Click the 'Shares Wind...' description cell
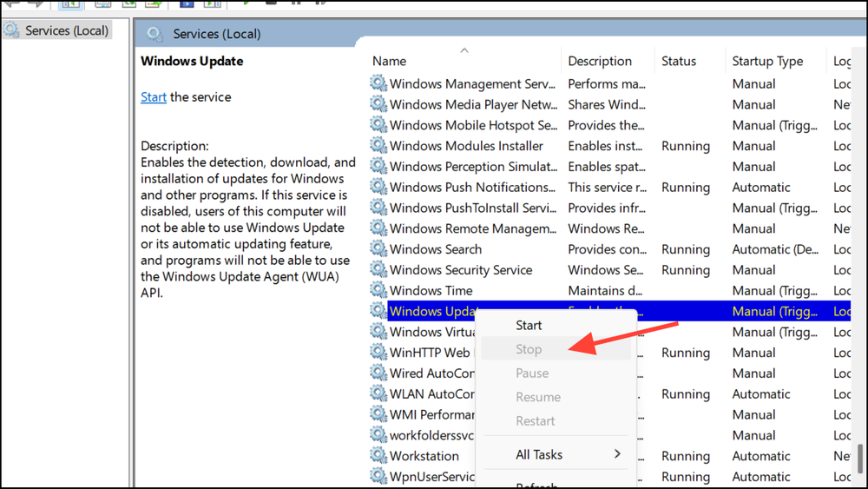The height and width of the screenshot is (489, 868). click(x=607, y=104)
